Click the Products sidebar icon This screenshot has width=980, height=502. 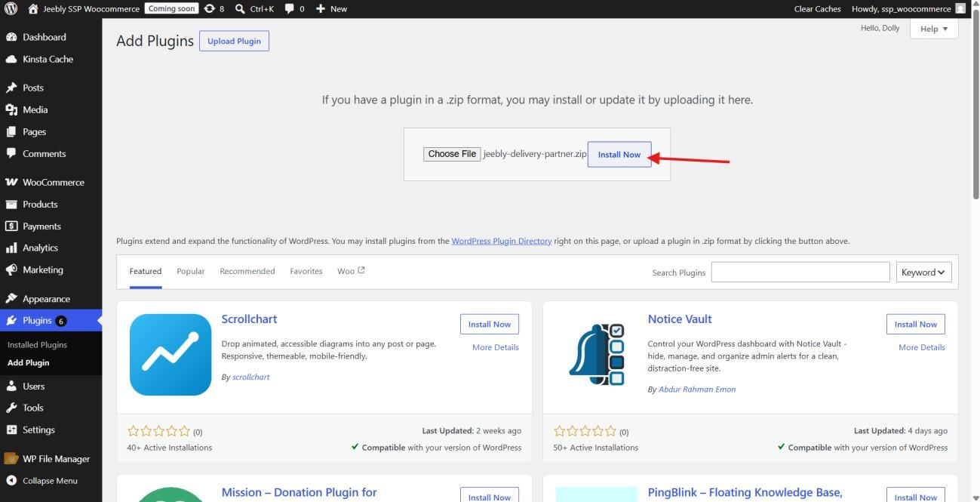(11, 204)
